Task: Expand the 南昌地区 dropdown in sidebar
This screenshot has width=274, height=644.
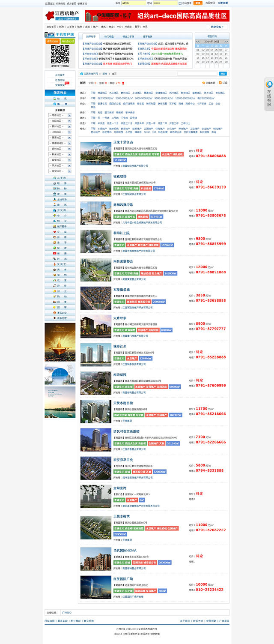Action: click(x=69, y=115)
